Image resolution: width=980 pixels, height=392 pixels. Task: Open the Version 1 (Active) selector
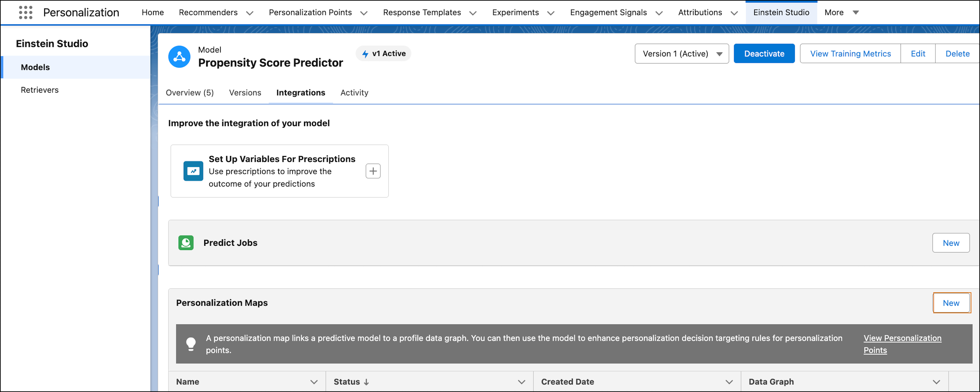[682, 54]
